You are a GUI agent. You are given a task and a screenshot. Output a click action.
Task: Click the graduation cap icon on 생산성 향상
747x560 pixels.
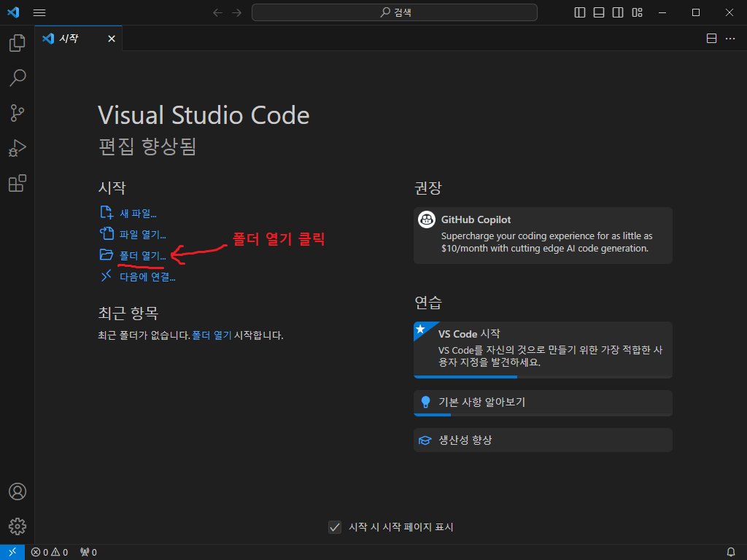(x=425, y=440)
